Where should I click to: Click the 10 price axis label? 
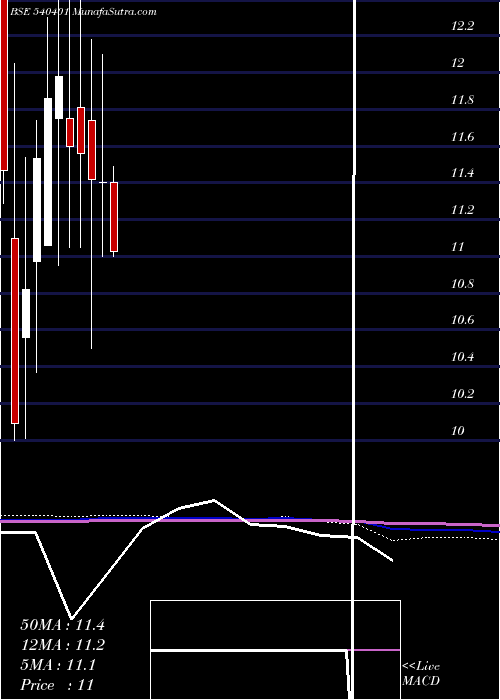(458, 431)
